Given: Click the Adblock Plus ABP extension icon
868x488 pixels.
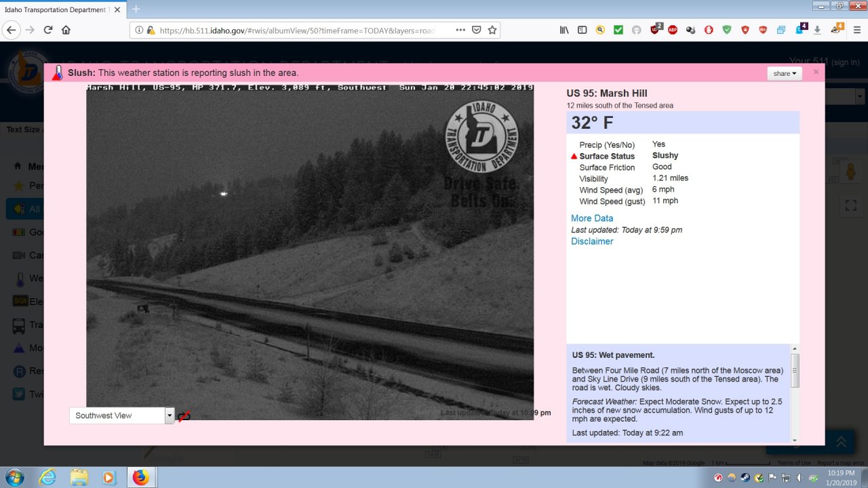Looking at the screenshot, I should click(673, 30).
